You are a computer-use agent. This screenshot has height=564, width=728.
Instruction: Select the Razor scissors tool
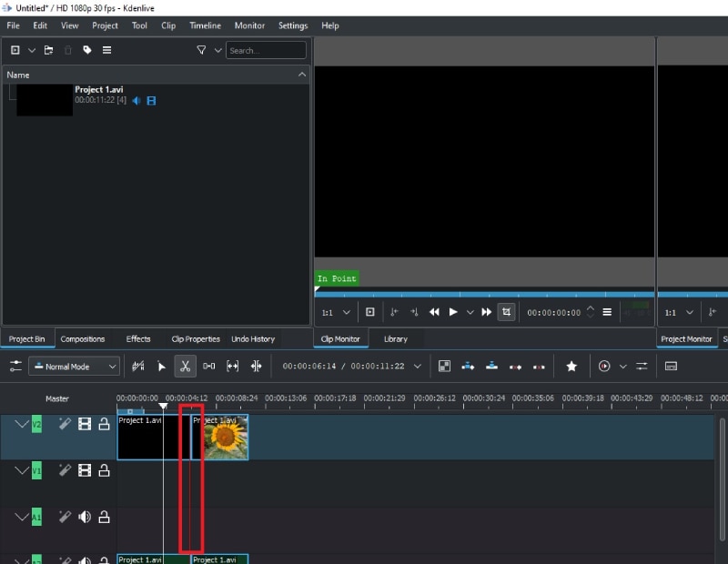(186, 367)
